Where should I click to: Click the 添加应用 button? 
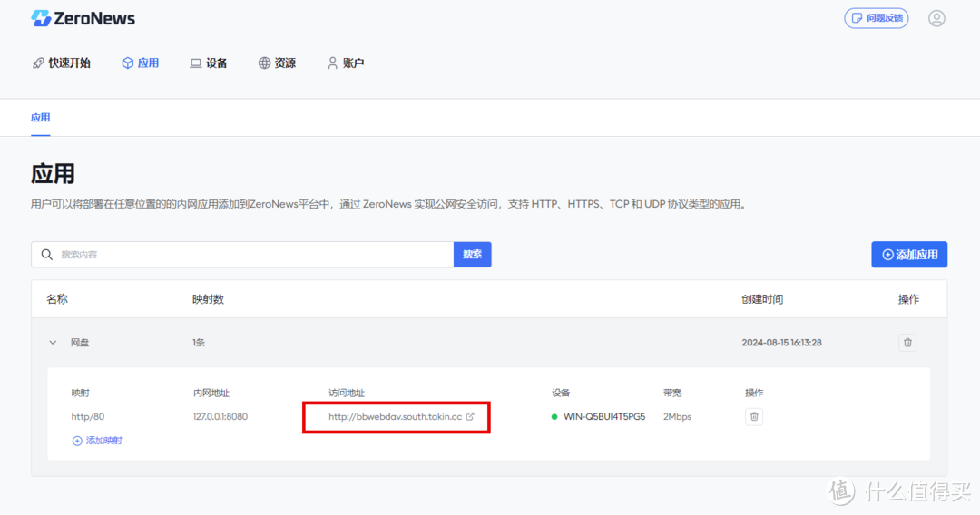(x=909, y=255)
